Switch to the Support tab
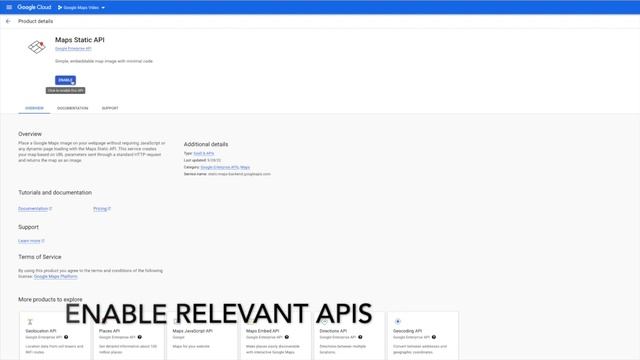The height and width of the screenshot is (360, 640). point(110,108)
